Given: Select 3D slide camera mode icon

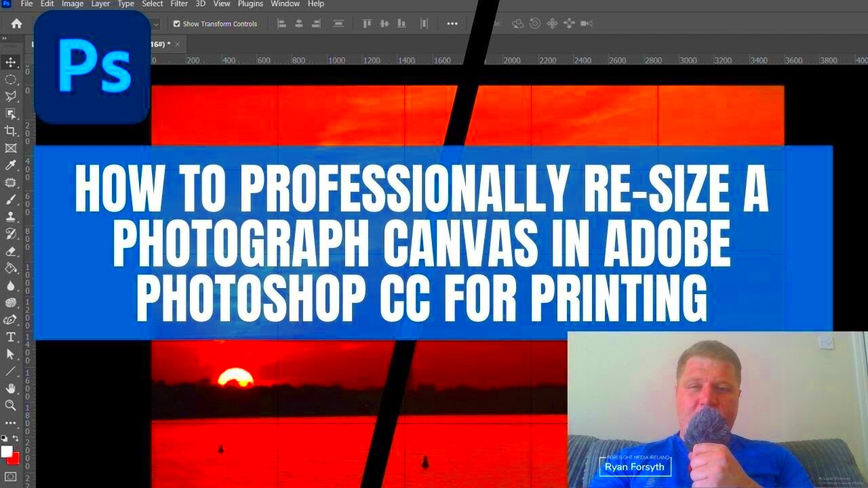Looking at the screenshot, I should click(569, 24).
